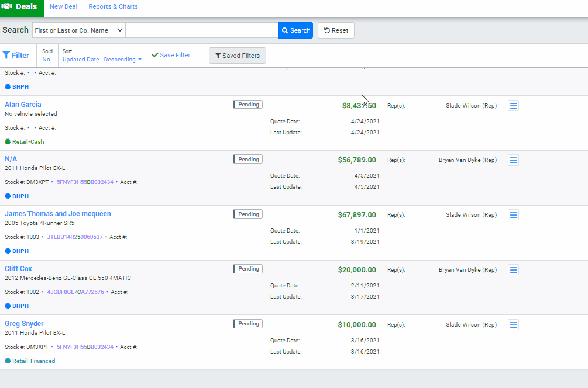Click Slade Wilson (Rep) on Greg Snyder row

[472, 325]
